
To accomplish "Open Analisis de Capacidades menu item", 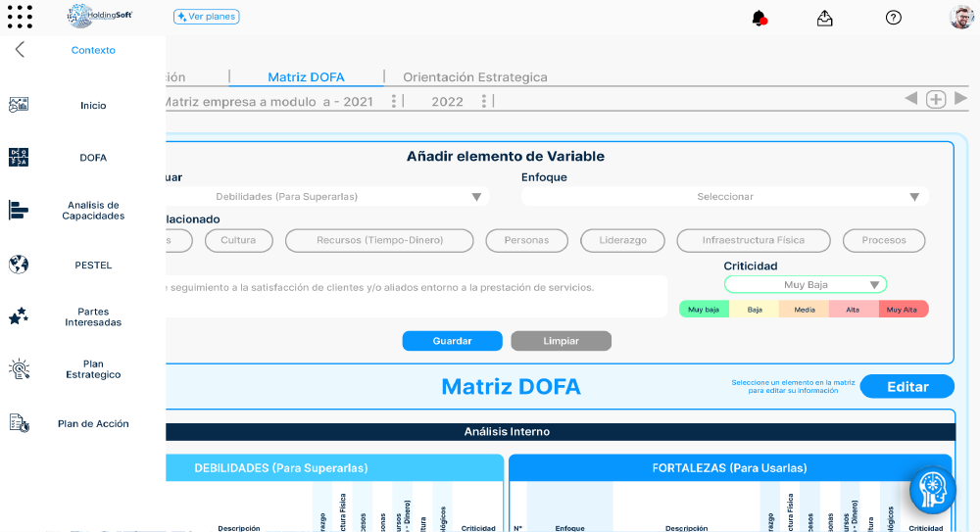I will tap(93, 211).
